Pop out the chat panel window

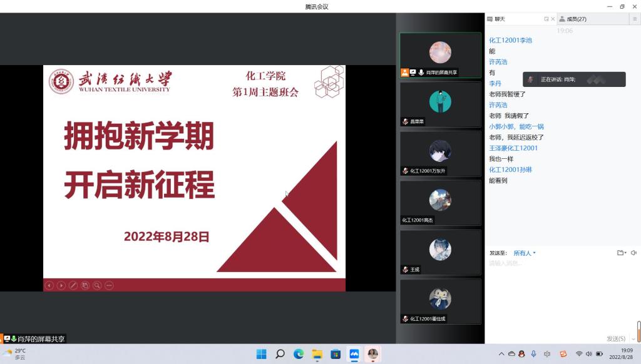[x=546, y=19]
